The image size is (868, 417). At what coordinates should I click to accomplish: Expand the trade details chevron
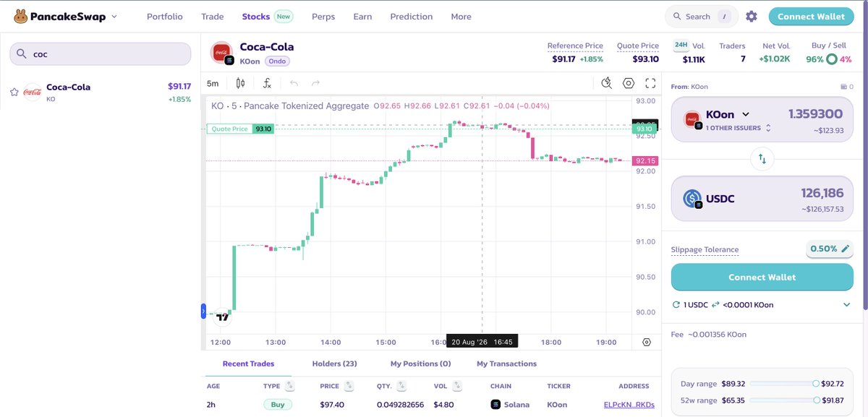pos(847,305)
